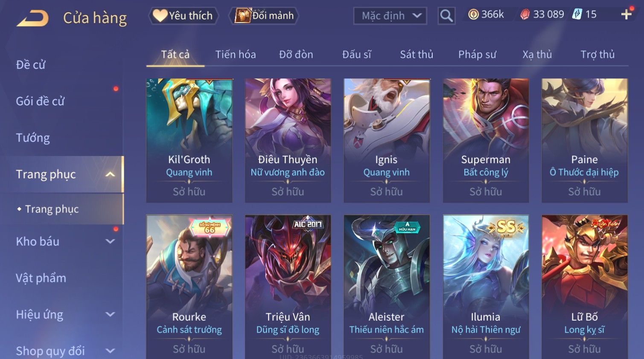This screenshot has width=644, height=359.
Task: Switch to the Pháp sư tab
Action: click(477, 55)
